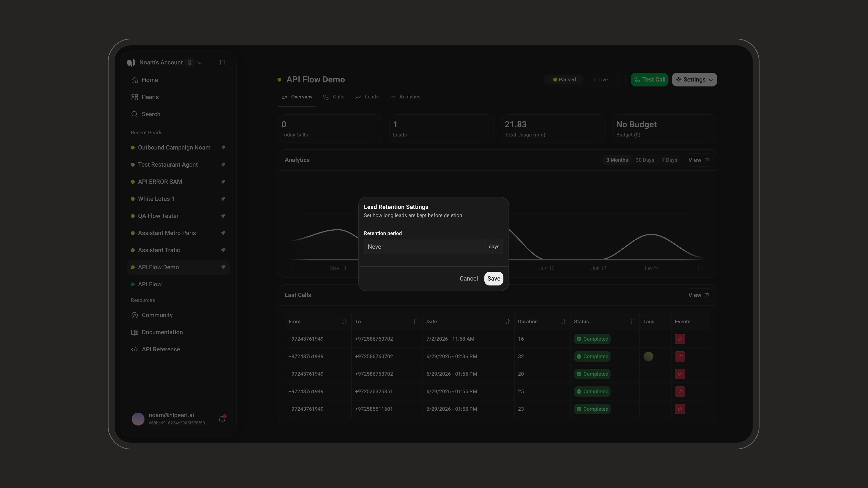Click the Completed status for the 7/2/2026 call

tap(592, 339)
